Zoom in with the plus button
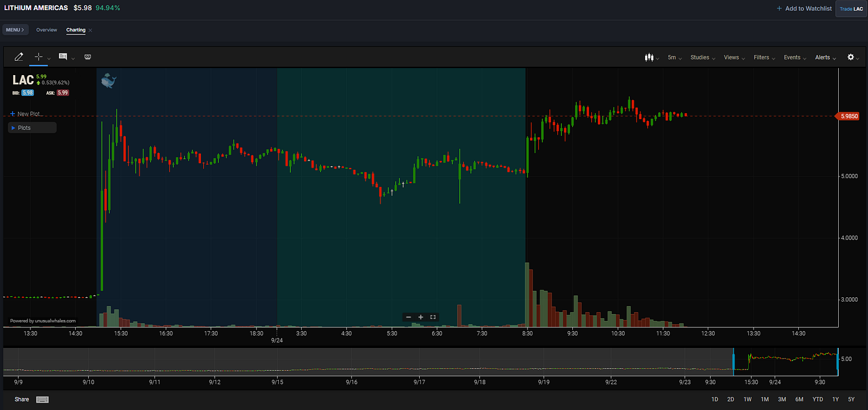 tap(421, 317)
